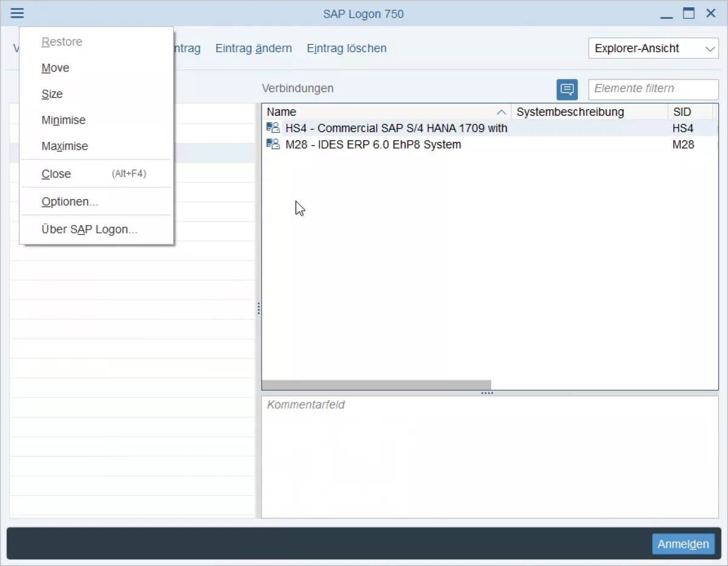The height and width of the screenshot is (566, 728).
Task: Click inside the Kommentarfeld text area
Action: (x=490, y=457)
